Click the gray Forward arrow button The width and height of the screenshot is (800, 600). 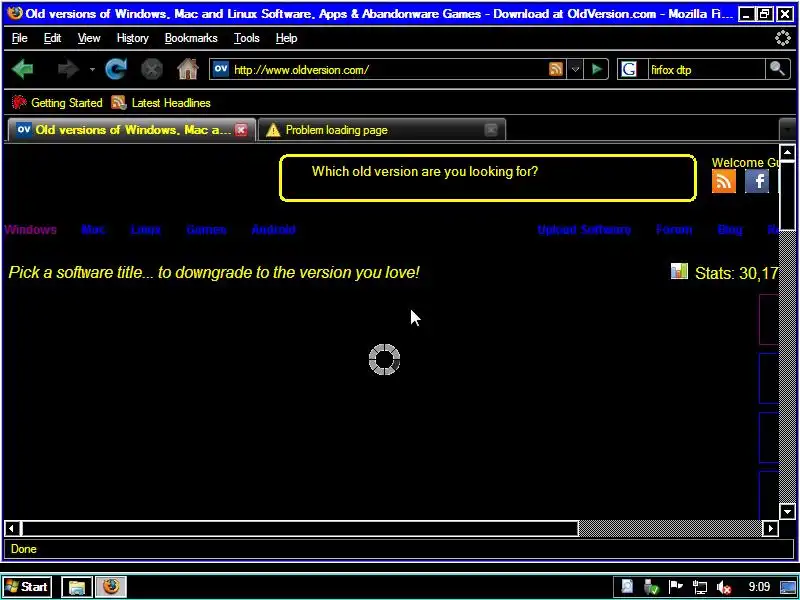click(x=68, y=69)
